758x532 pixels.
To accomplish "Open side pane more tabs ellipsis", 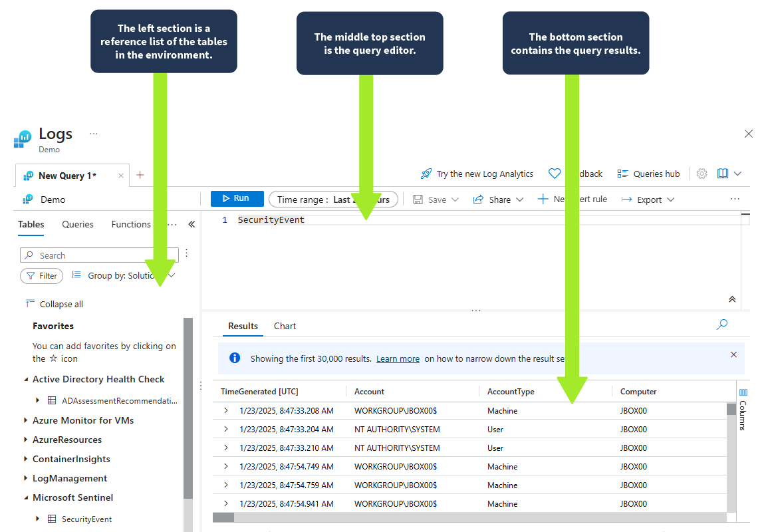I will tap(172, 224).
